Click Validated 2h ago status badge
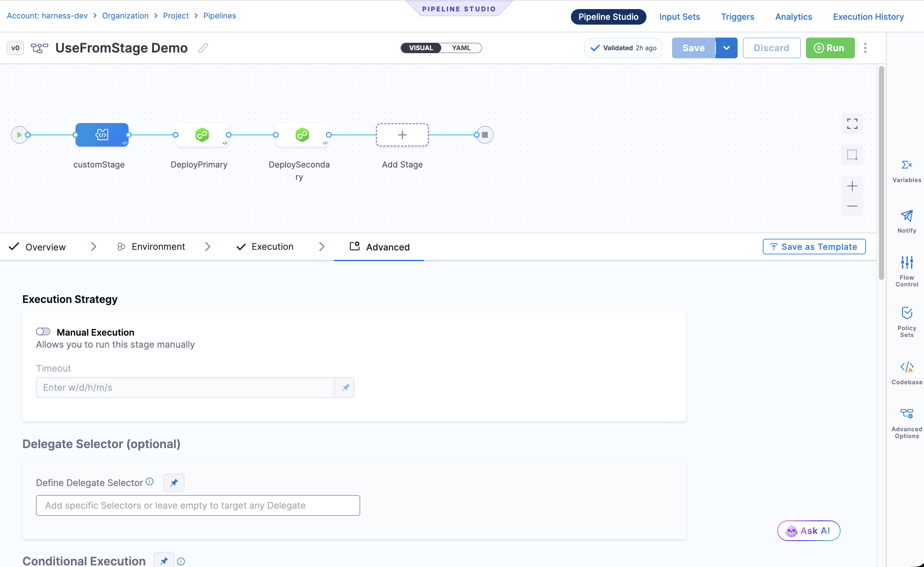Viewport: 924px width, 567px height. click(623, 48)
